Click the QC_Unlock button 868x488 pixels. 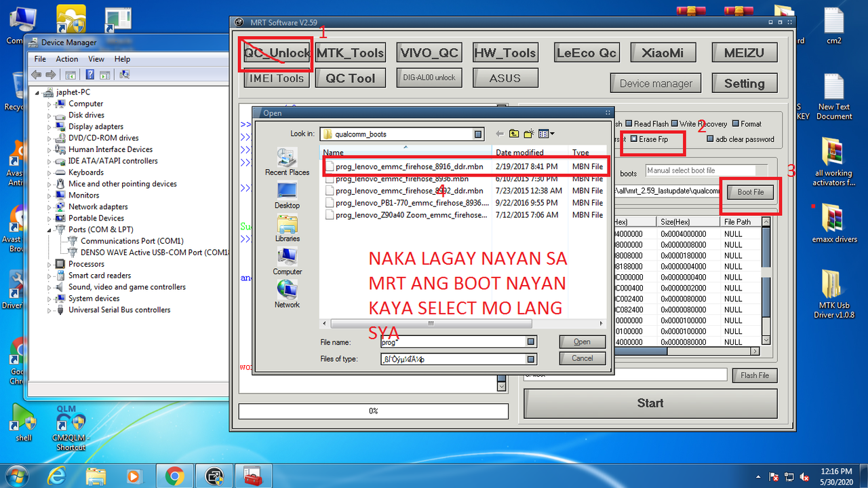point(277,53)
